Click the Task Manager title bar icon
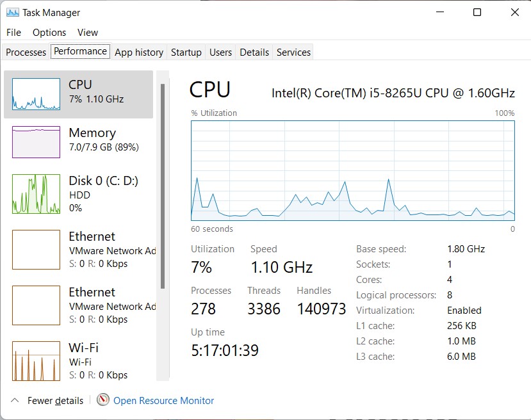The width and height of the screenshot is (531, 420). 12,12
